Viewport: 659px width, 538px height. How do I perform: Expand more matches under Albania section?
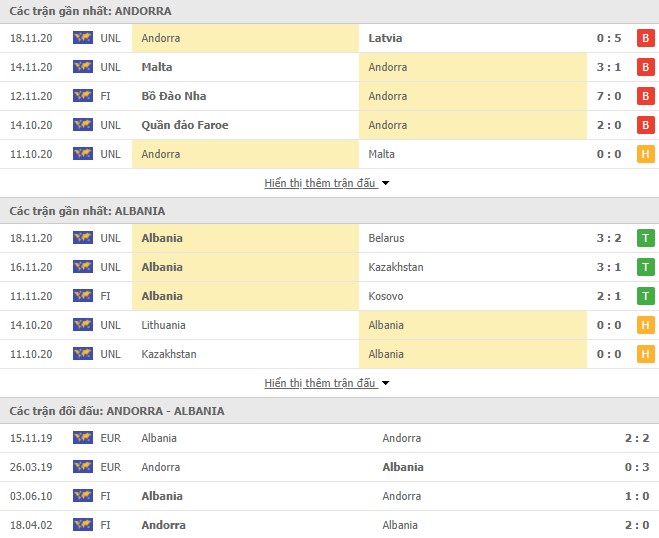click(x=327, y=383)
